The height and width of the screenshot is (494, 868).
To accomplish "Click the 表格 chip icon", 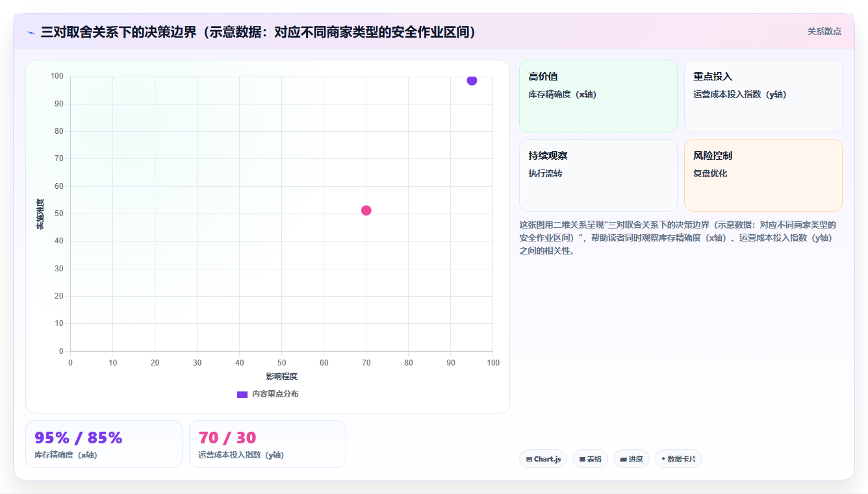I will [582, 459].
